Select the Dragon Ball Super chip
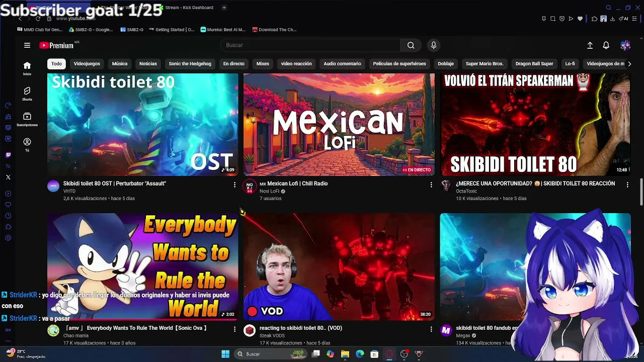644x362 pixels. click(534, 64)
